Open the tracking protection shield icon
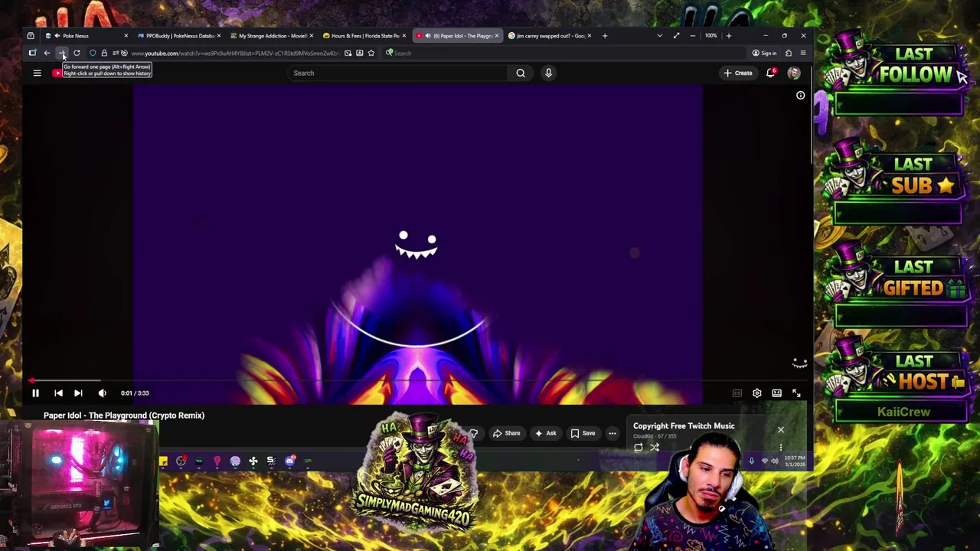The width and height of the screenshot is (980, 551). click(x=93, y=54)
